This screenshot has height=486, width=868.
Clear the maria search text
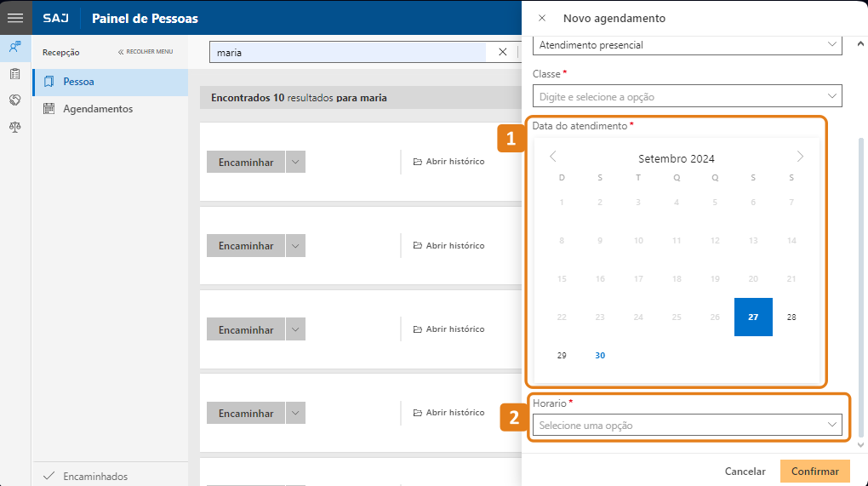point(503,52)
